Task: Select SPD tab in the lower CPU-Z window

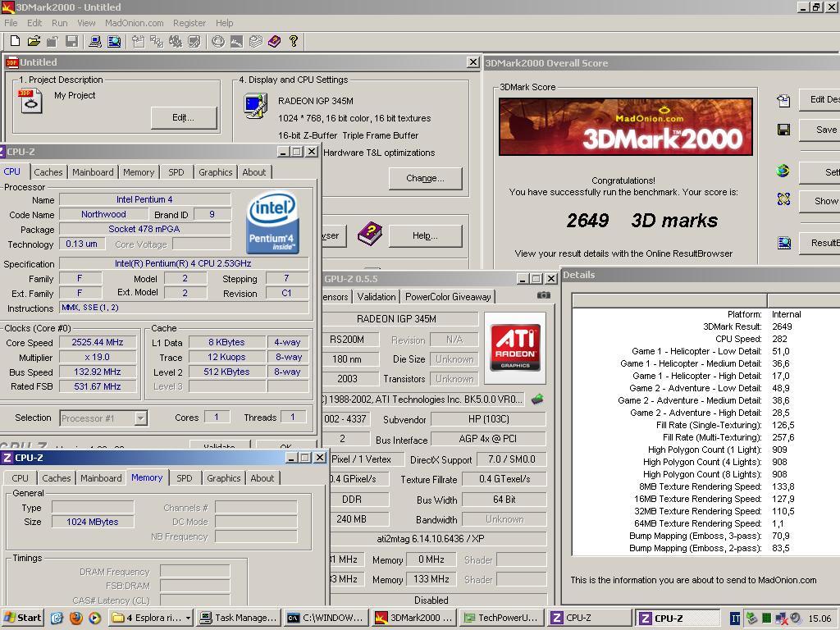Action: tap(185, 478)
